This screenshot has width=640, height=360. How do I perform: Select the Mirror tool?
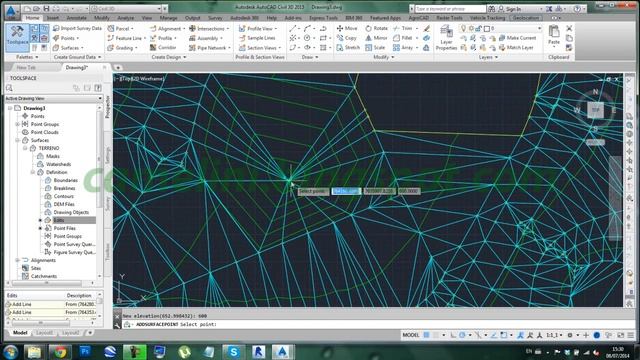tap(376, 38)
